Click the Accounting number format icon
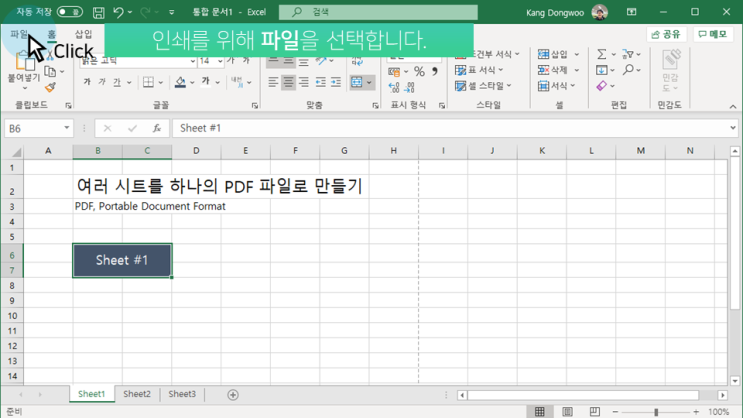This screenshot has width=743, height=418. (394, 72)
